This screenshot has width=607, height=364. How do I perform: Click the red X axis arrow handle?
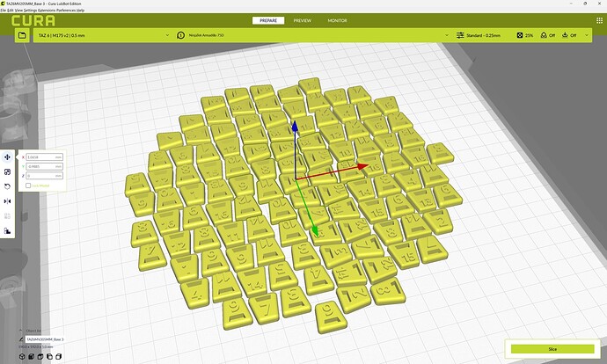(x=362, y=166)
